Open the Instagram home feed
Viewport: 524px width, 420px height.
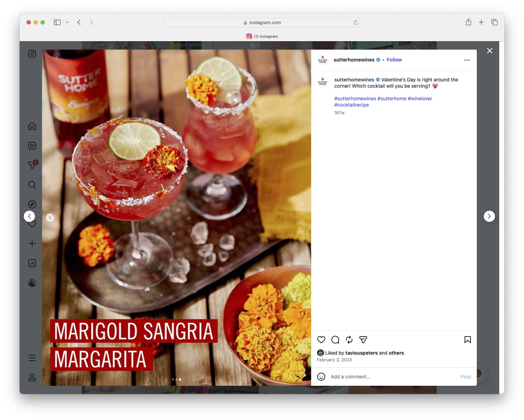click(x=32, y=126)
